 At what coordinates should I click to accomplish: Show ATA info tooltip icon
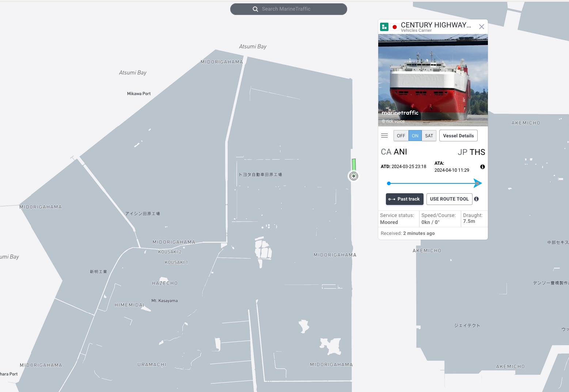482,167
